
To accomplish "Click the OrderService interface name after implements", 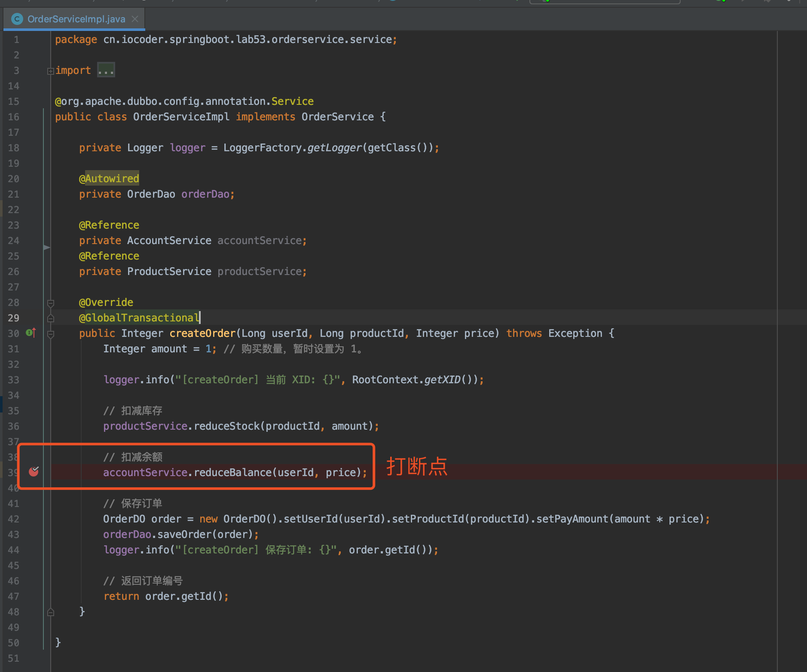I will [337, 117].
